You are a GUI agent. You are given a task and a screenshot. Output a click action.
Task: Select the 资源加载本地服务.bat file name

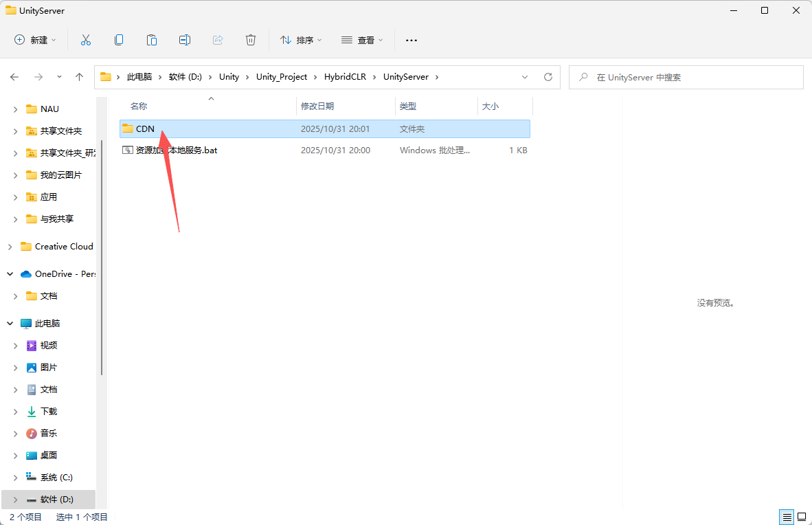177,150
